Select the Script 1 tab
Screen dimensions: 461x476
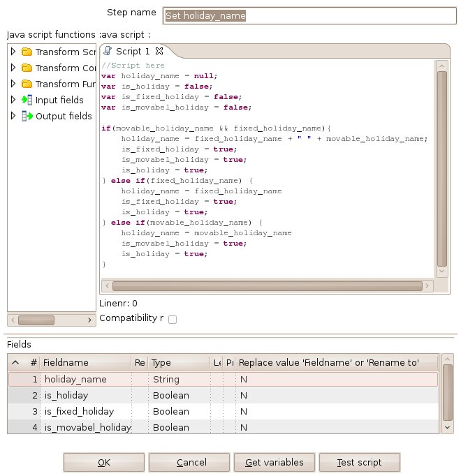(133, 52)
